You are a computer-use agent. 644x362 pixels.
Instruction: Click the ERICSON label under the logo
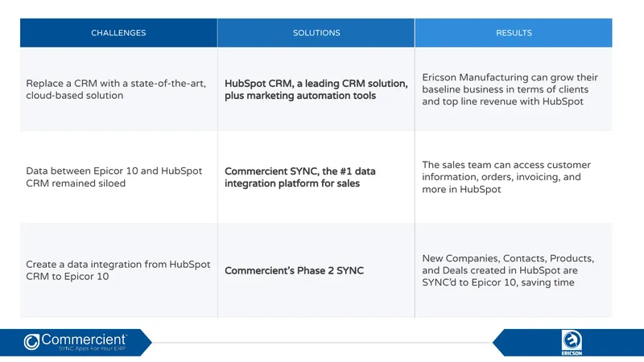coord(572,353)
